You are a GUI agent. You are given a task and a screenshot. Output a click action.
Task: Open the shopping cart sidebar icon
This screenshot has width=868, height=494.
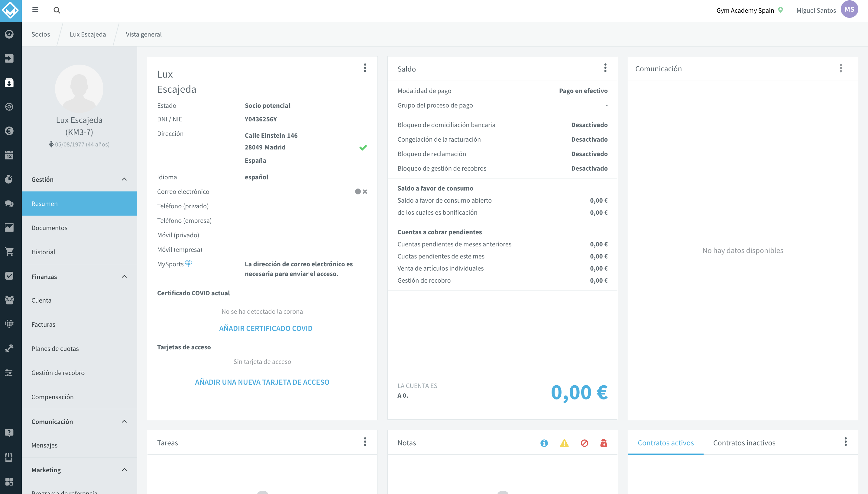pyautogui.click(x=9, y=252)
